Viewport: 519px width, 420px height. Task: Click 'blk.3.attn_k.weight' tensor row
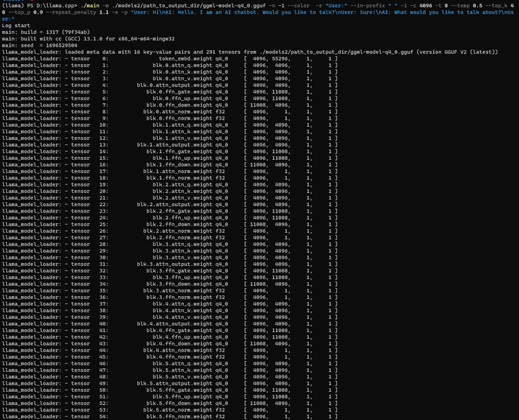point(169,251)
